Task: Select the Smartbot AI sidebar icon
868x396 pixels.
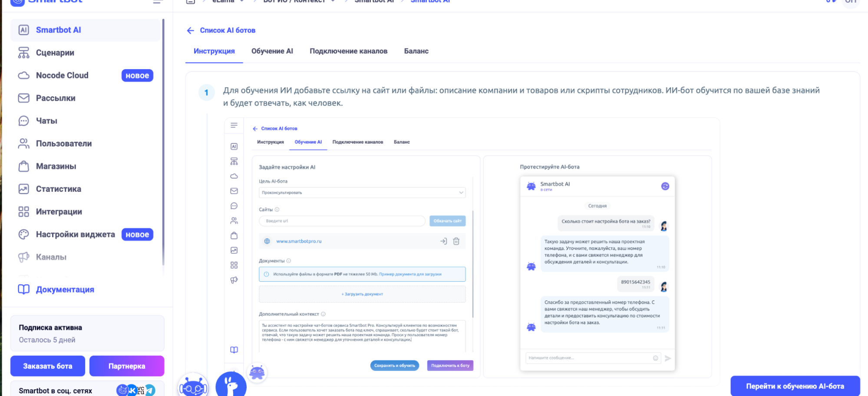Action: 23,30
